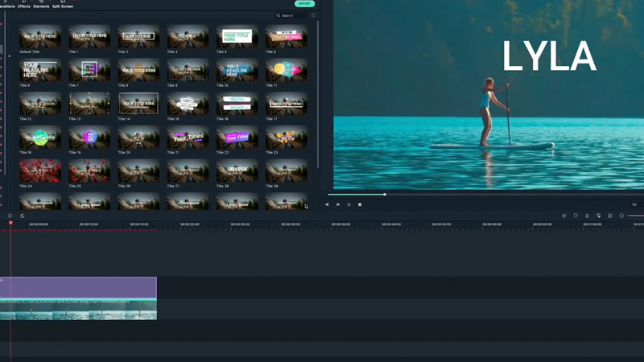Click the voiceover microphone icon
Image resolution: width=644 pixels, height=362 pixels.
tap(587, 216)
